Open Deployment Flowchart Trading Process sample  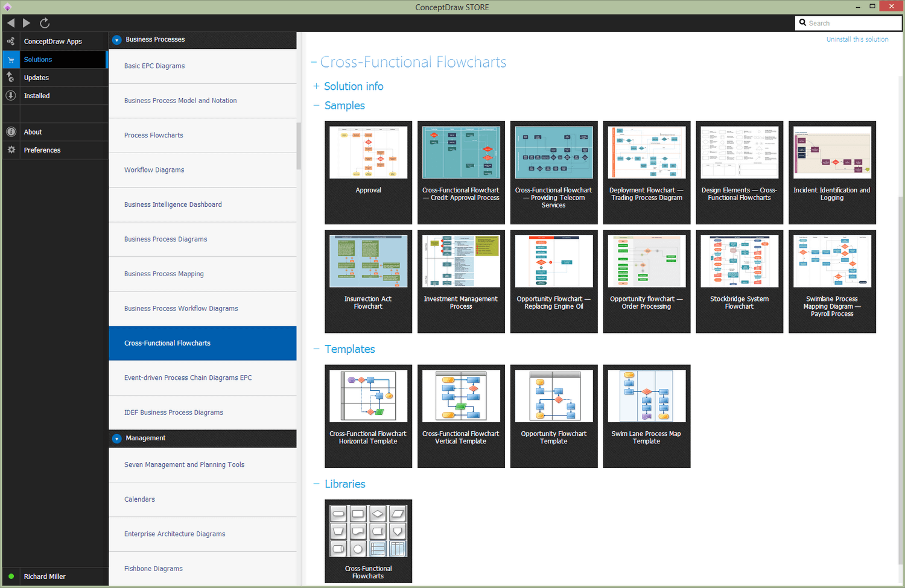647,172
